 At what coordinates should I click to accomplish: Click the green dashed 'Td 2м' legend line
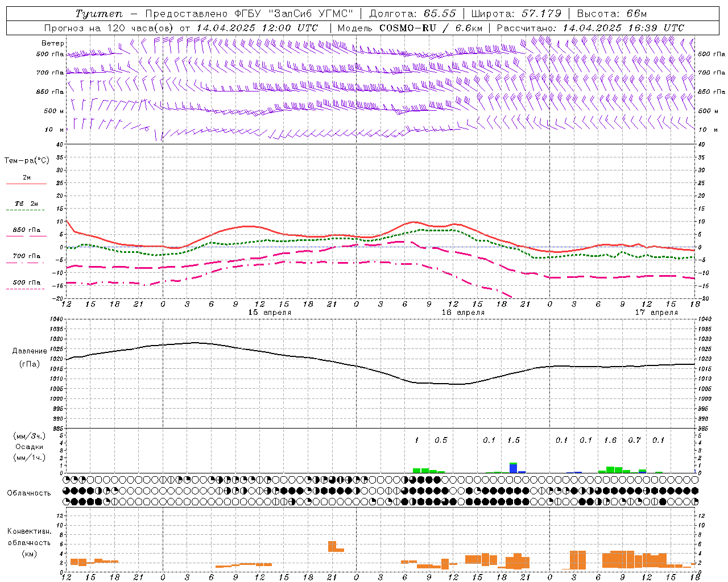[x=26, y=210]
